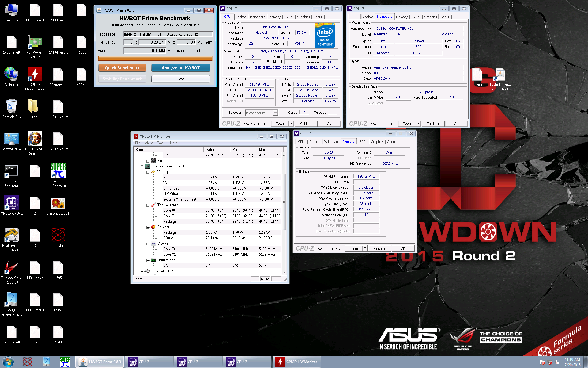
Task: Click OK in the Memory CPU-Z window
Action: pos(403,248)
